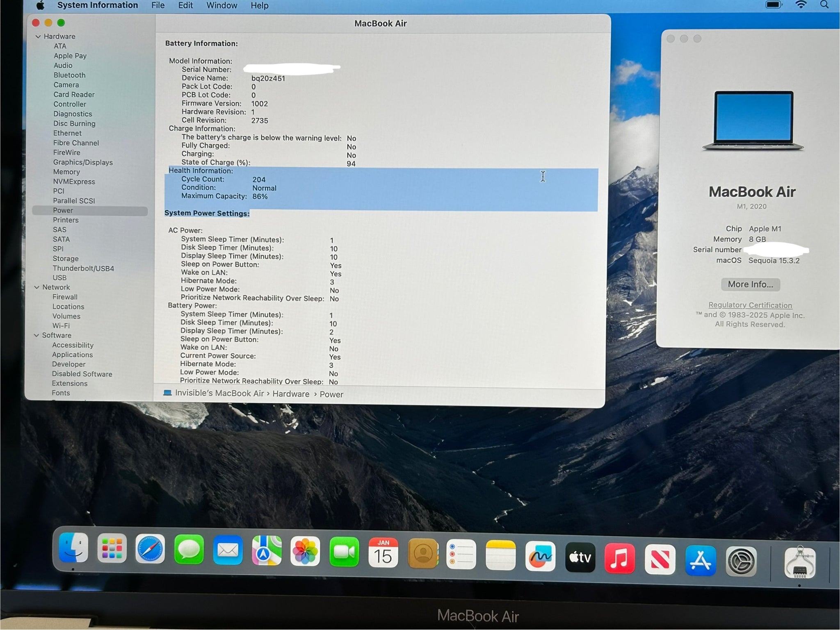Collapse the Network section
The width and height of the screenshot is (840, 630).
(37, 287)
